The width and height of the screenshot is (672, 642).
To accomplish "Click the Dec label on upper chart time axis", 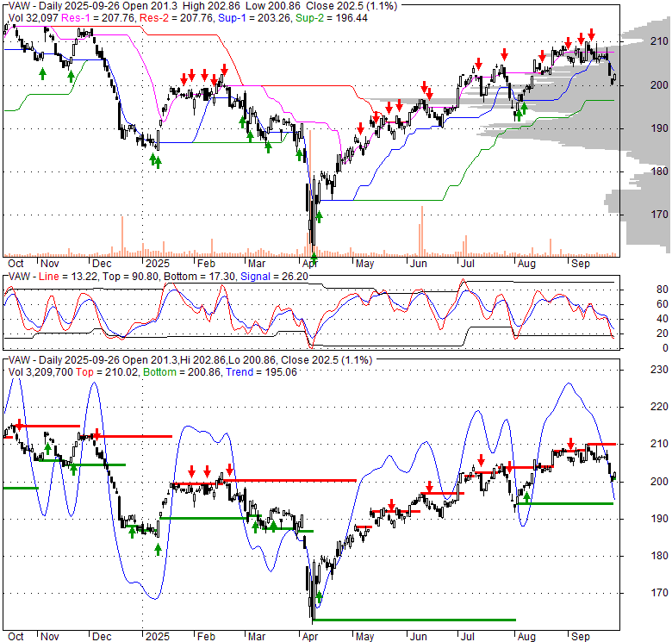I will (x=102, y=264).
